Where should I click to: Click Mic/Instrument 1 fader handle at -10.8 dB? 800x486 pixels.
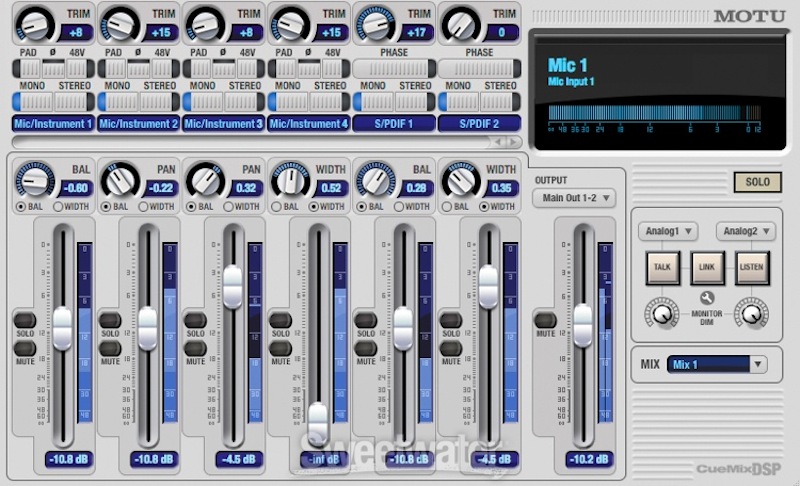coord(62,328)
